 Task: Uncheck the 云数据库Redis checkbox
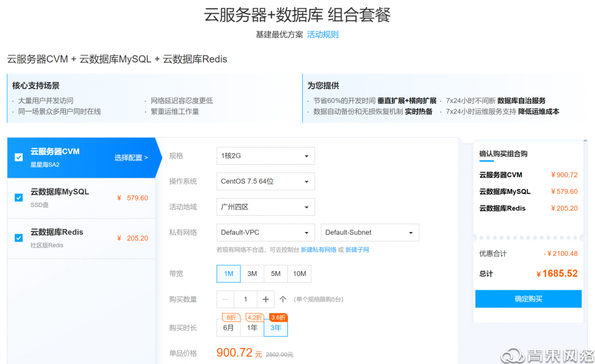coord(18,237)
